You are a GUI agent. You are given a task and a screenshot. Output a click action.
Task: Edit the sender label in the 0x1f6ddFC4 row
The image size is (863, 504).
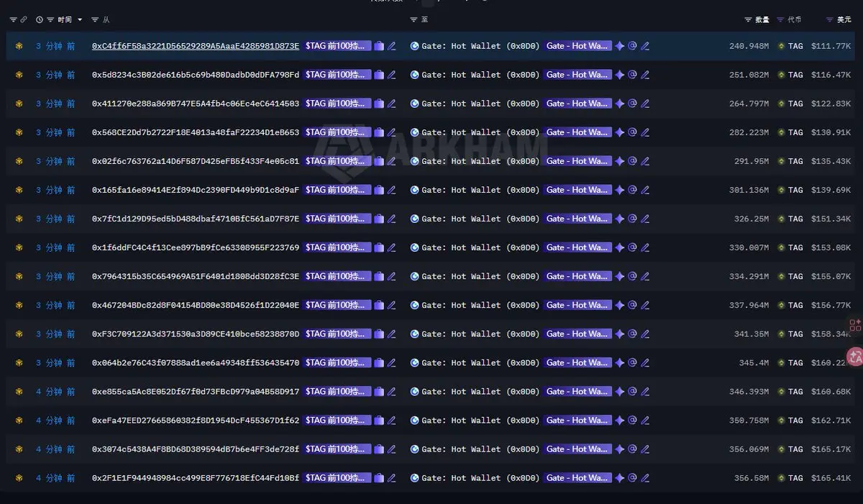[x=392, y=247]
